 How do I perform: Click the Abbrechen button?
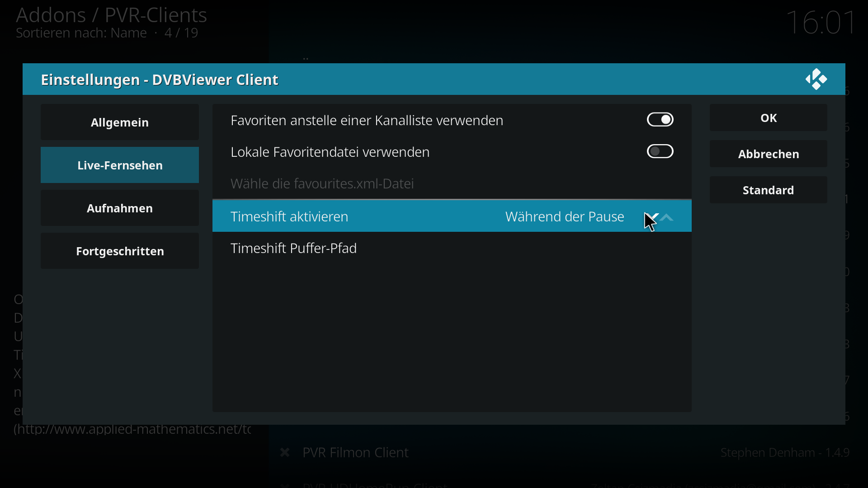tap(769, 154)
